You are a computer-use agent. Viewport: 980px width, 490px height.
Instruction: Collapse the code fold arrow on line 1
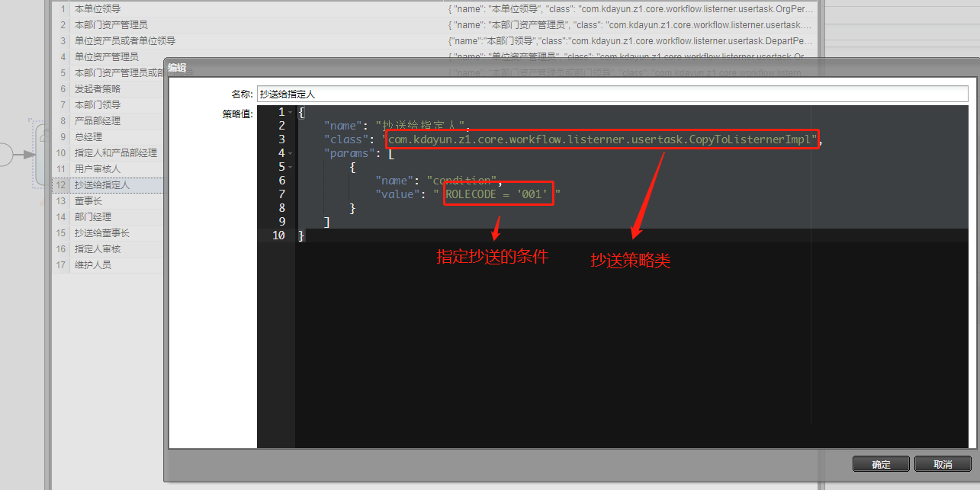pyautogui.click(x=291, y=112)
